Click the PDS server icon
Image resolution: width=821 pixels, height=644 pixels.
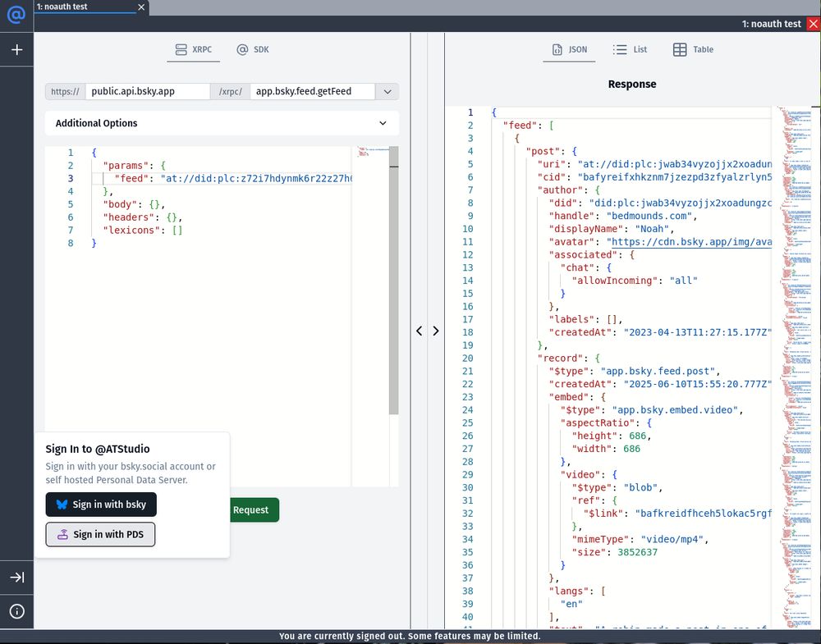[x=63, y=534]
